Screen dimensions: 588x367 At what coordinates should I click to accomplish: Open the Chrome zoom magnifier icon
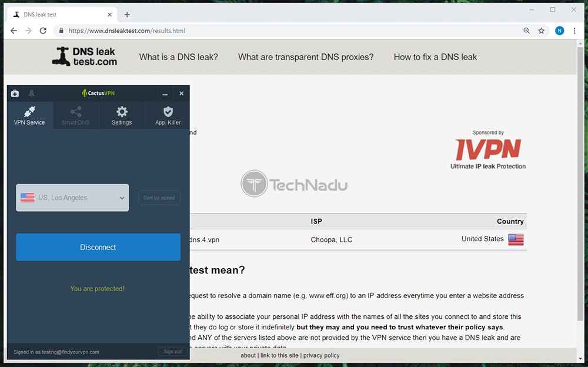click(526, 31)
